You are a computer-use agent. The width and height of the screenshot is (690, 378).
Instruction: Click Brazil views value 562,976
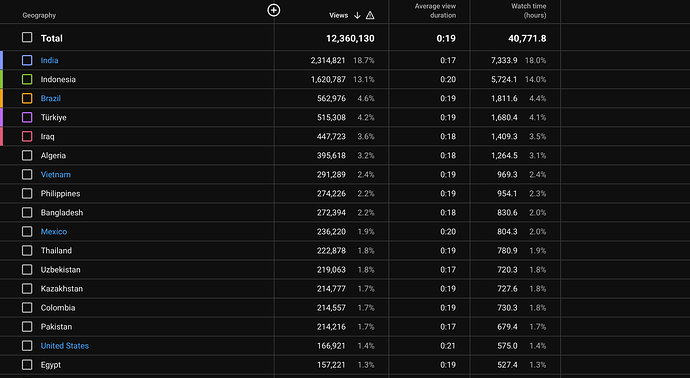coord(331,98)
